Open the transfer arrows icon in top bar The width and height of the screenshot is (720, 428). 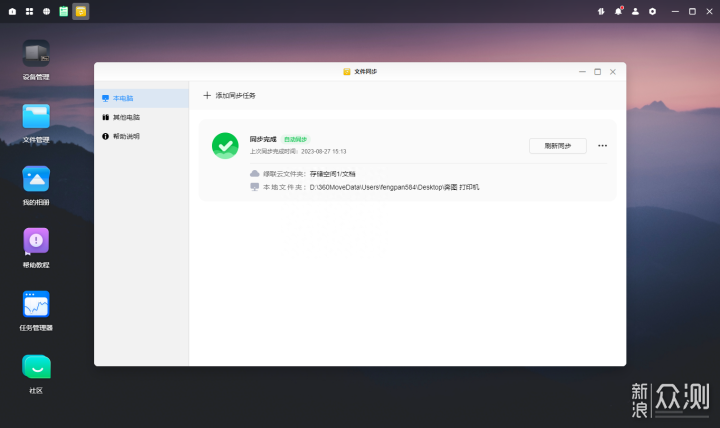[601, 11]
